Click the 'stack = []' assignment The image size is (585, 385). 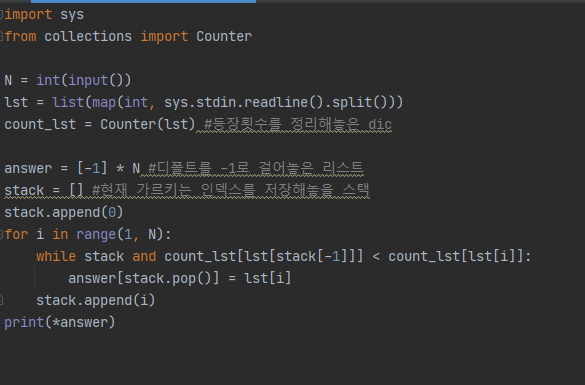click(44, 190)
